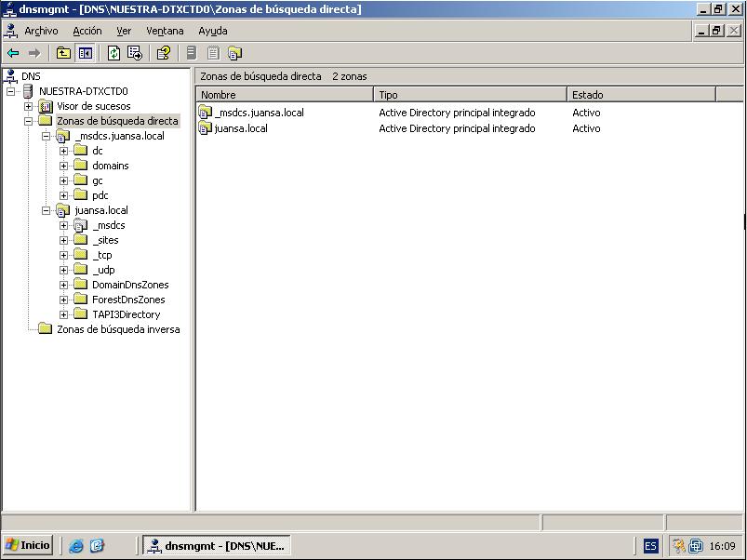
Task: Click the Back arrow toolbar button
Action: (x=13, y=53)
